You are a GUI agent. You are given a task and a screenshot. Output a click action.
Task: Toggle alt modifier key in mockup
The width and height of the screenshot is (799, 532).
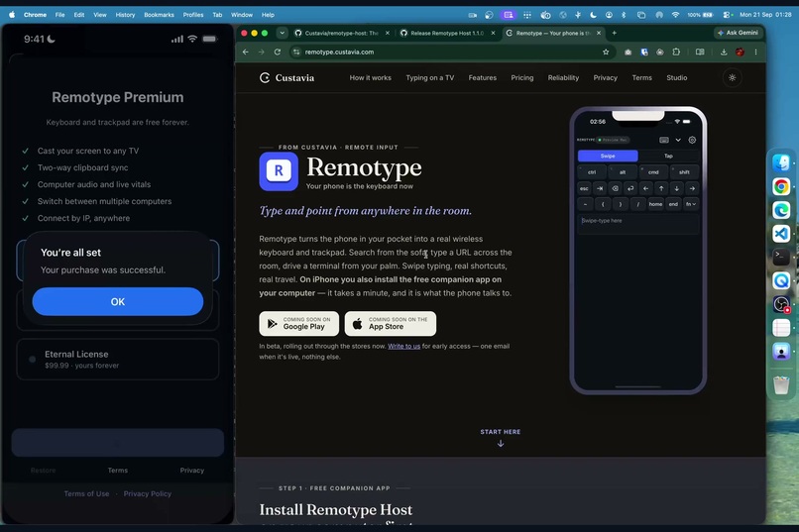click(x=623, y=172)
